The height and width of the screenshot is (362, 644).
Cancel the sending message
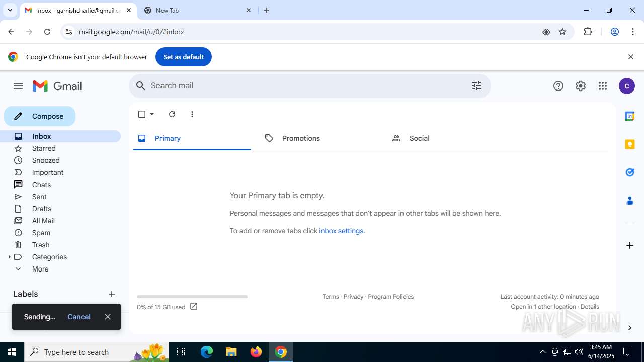pos(79,317)
